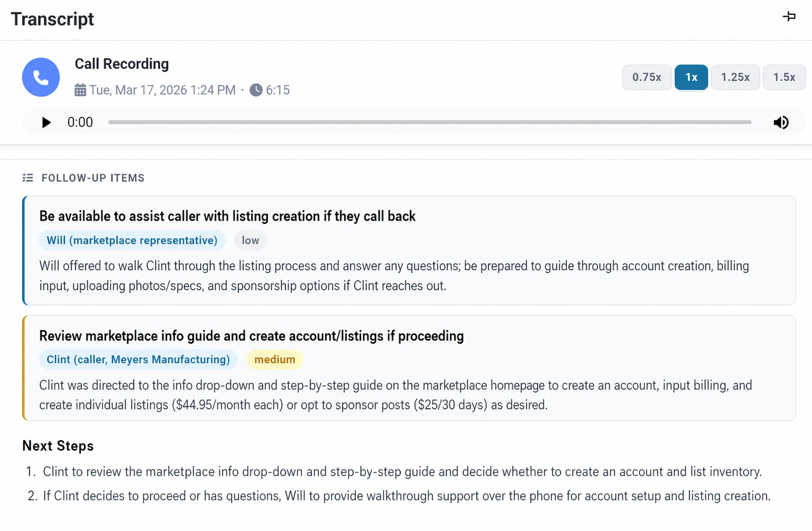
Task: Click the 0:00 playback time display
Action: coord(80,123)
